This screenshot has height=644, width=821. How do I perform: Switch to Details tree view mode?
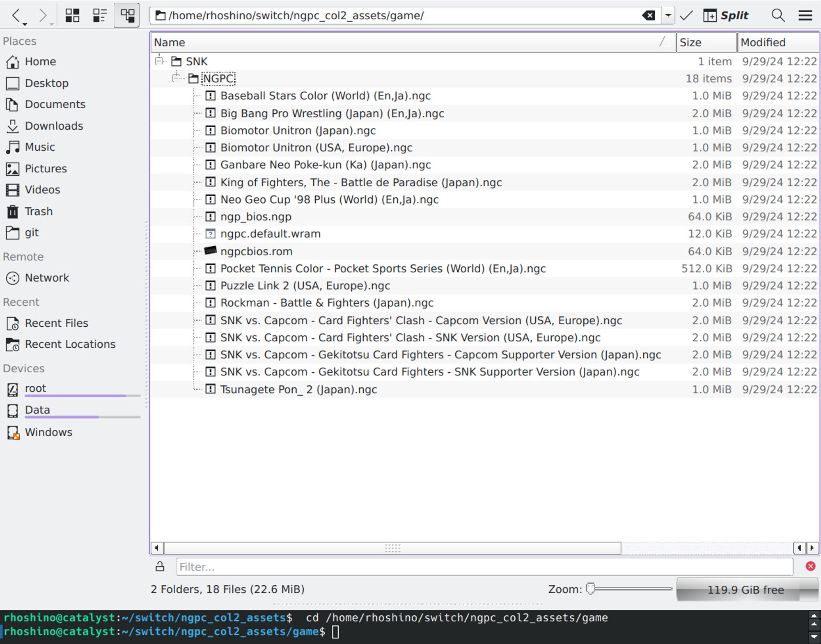click(127, 16)
